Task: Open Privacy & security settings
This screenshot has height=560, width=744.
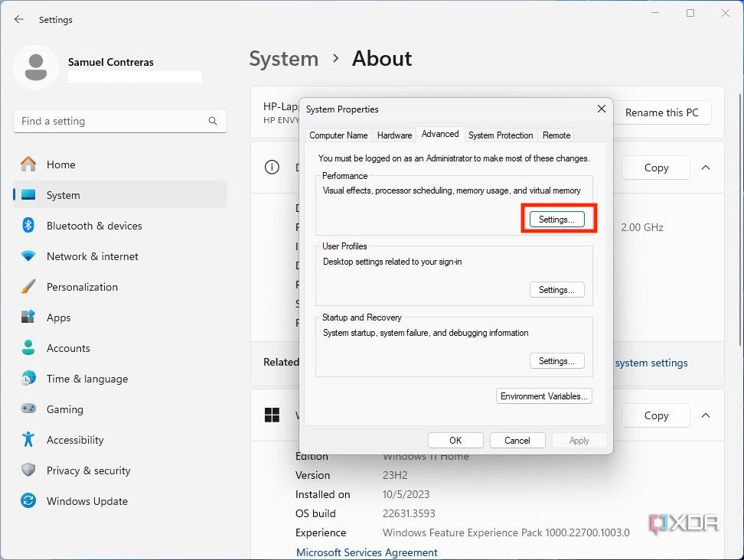Action: 120,470
